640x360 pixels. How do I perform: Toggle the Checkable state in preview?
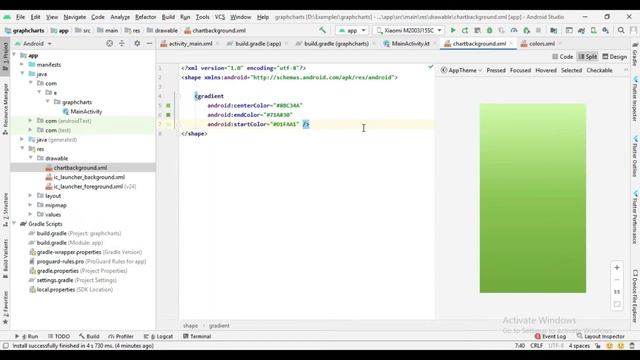click(x=599, y=70)
